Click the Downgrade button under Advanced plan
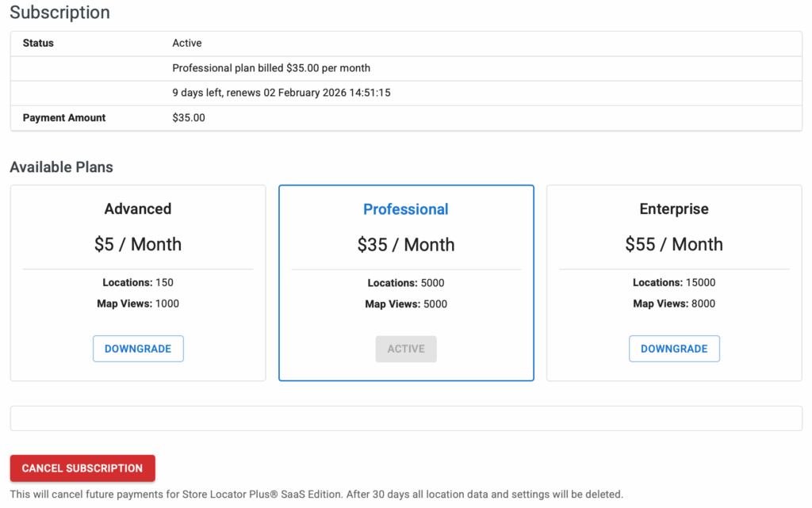The height and width of the screenshot is (508, 812). [x=138, y=349]
